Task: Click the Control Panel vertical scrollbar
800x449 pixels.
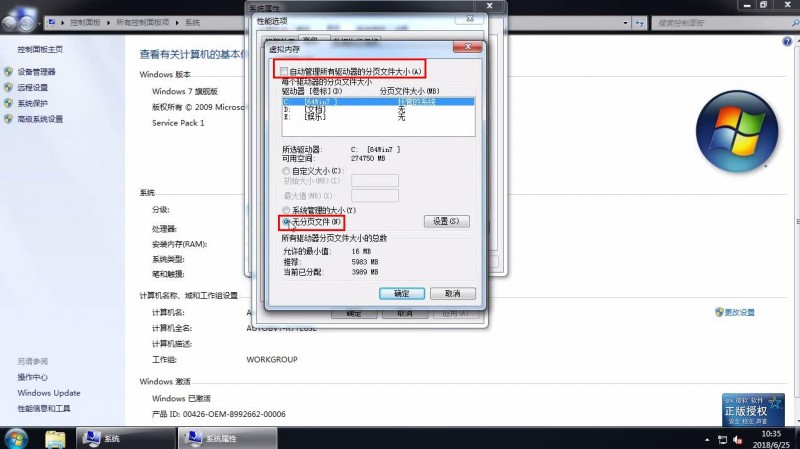Action: pyautogui.click(x=796, y=230)
